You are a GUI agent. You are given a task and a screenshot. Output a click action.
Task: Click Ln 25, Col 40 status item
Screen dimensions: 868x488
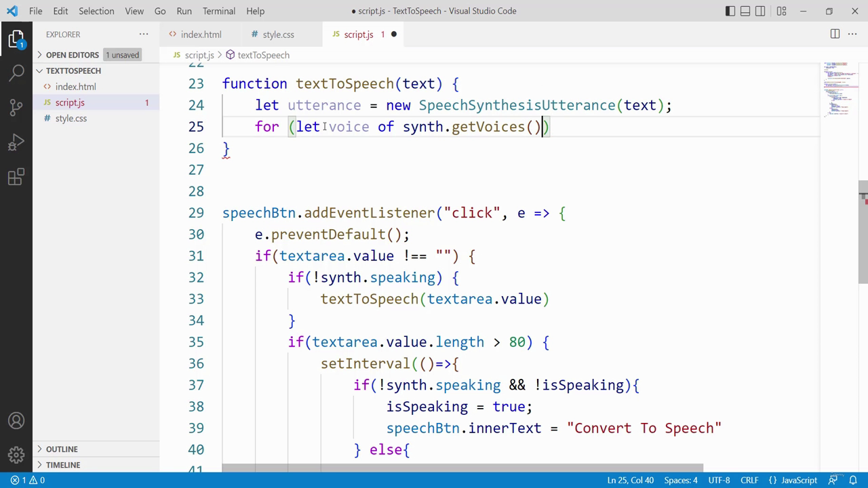tap(631, 480)
